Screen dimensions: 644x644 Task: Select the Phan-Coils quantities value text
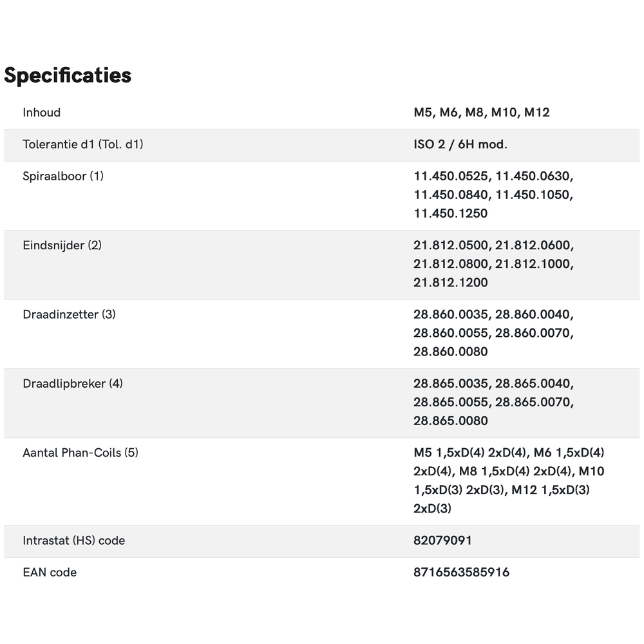click(x=509, y=480)
